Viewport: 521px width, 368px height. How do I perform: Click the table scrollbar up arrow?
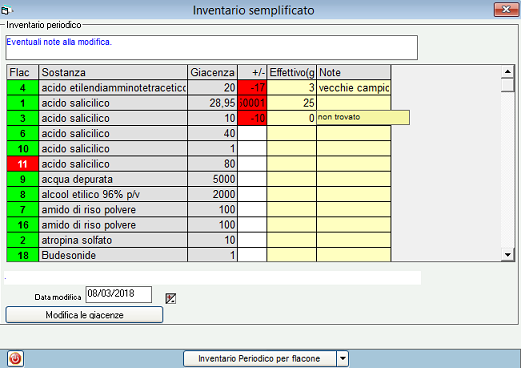coord(508,71)
